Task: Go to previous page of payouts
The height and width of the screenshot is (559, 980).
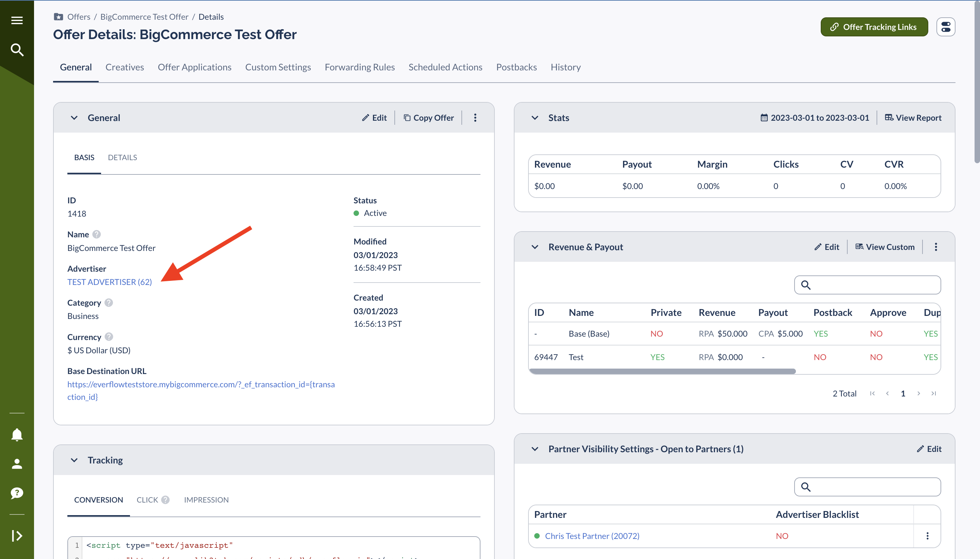Action: click(x=887, y=393)
